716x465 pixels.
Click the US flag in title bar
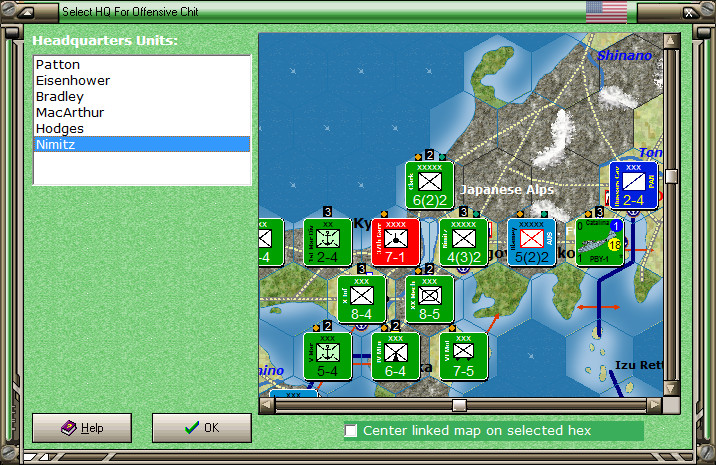(x=606, y=12)
